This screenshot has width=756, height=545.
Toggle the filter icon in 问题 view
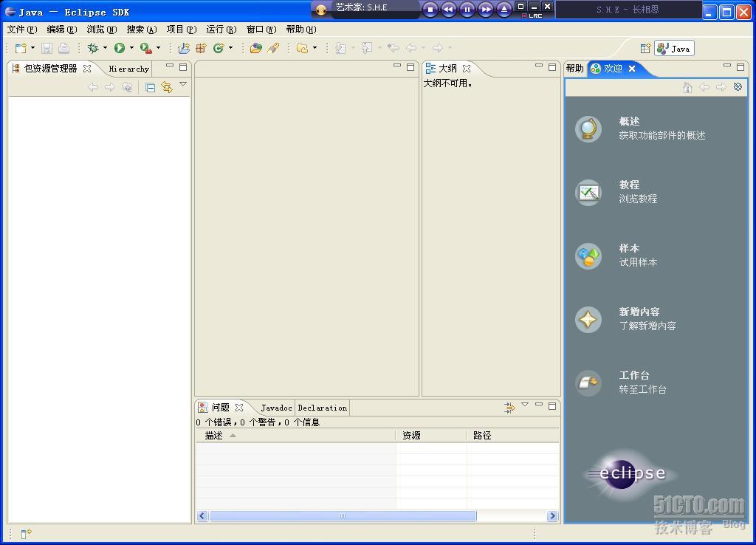click(x=509, y=406)
